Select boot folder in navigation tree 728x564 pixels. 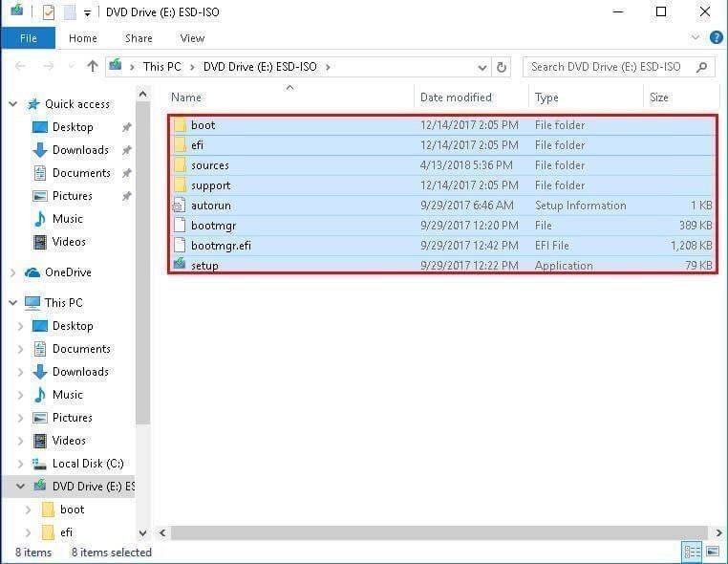pyautogui.click(x=72, y=510)
